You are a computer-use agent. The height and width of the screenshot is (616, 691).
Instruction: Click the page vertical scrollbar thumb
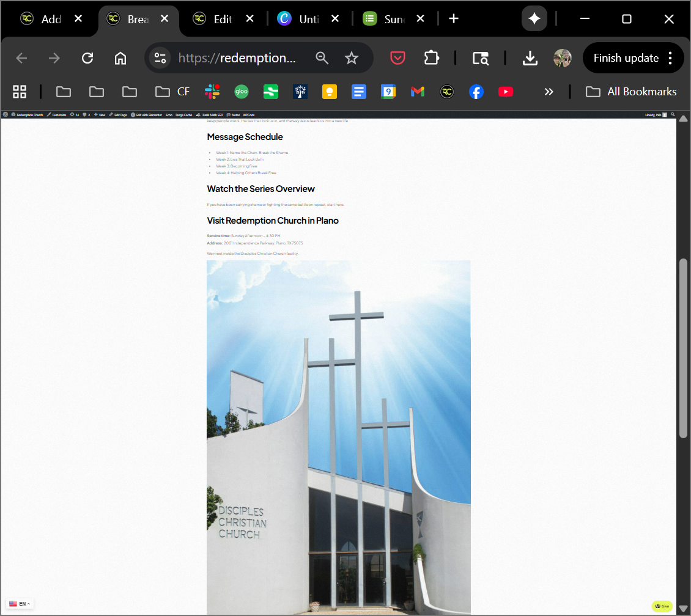click(x=683, y=348)
